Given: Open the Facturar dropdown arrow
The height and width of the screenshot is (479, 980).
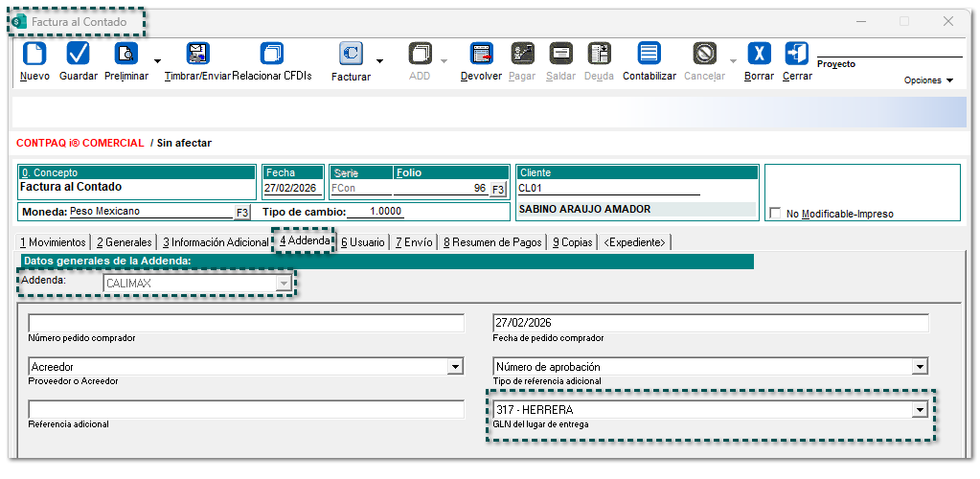Looking at the screenshot, I should pyautogui.click(x=379, y=61).
